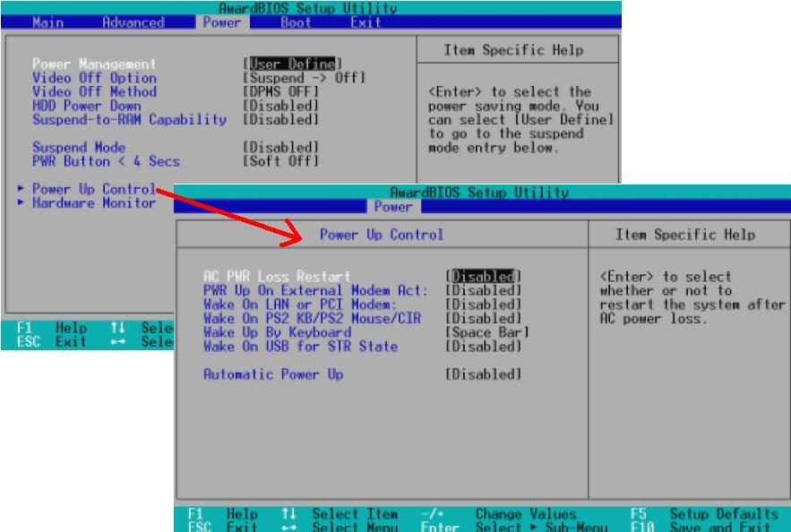
Task: Select the Power tab in the front window
Action: pyautogui.click(x=393, y=206)
